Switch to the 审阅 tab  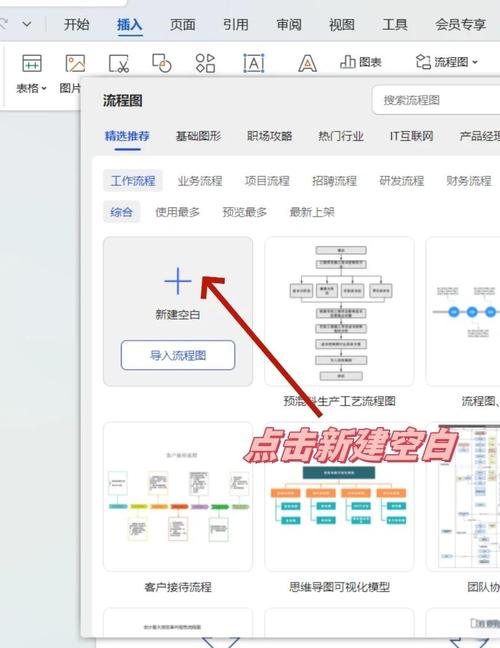pyautogui.click(x=289, y=25)
